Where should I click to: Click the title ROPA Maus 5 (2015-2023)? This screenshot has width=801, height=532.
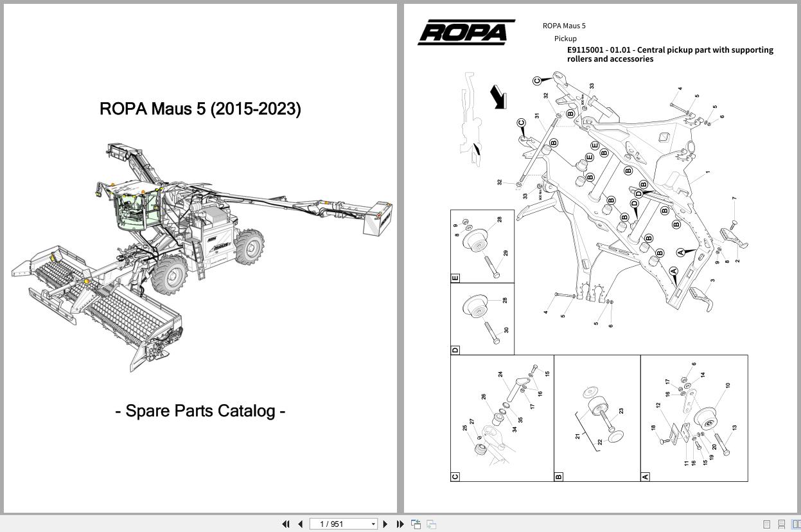200,109
